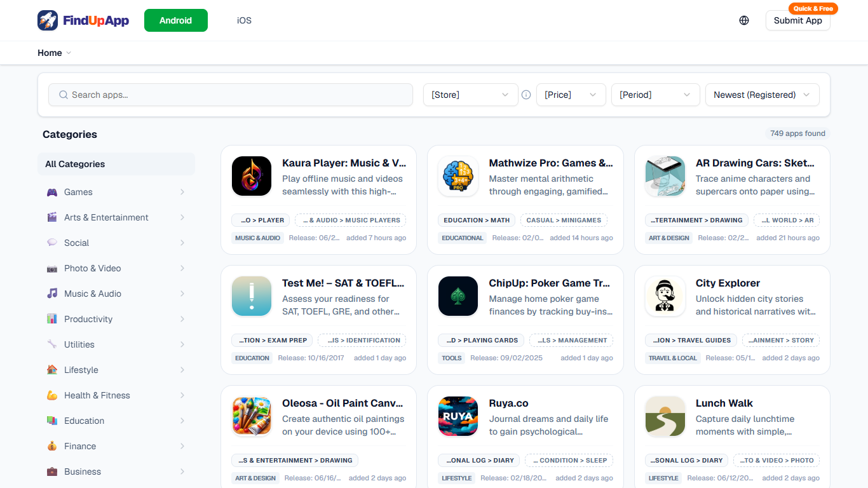Click the ...ION > TRAVEL GUIDES tag
This screenshot has width=868, height=488.
point(691,340)
